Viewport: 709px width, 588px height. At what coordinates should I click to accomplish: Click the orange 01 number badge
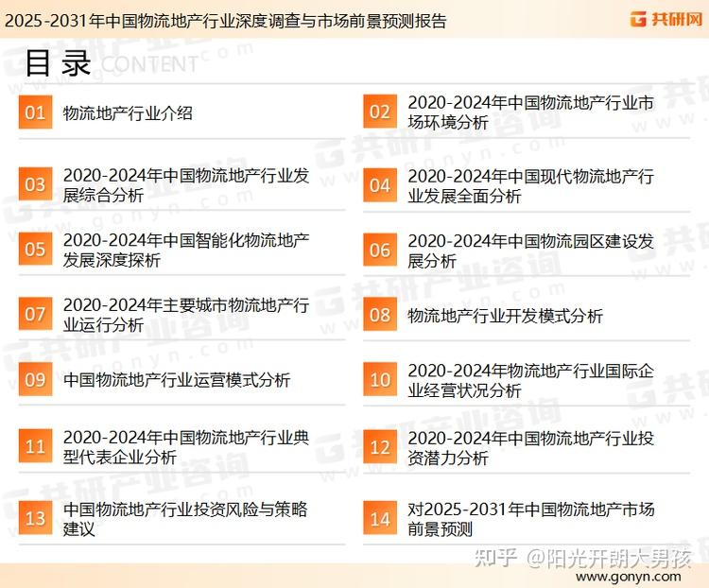[35, 112]
